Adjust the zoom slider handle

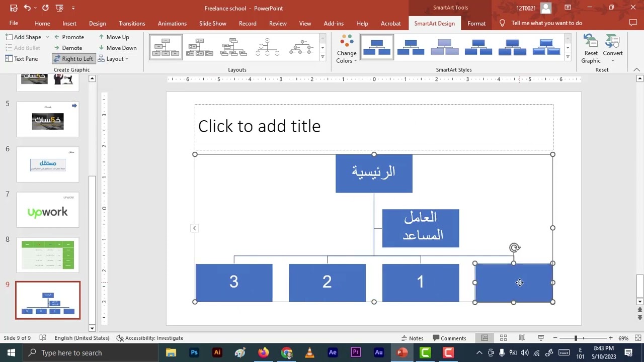(x=576, y=338)
